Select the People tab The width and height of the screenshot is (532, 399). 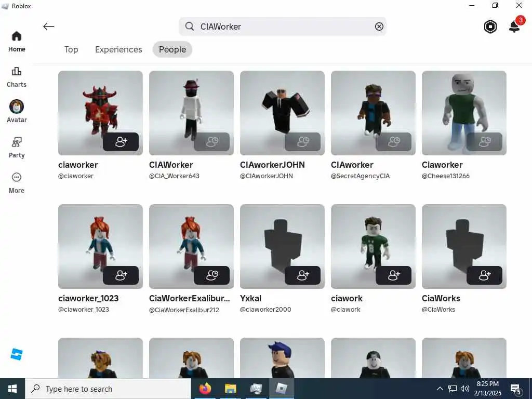coord(172,49)
